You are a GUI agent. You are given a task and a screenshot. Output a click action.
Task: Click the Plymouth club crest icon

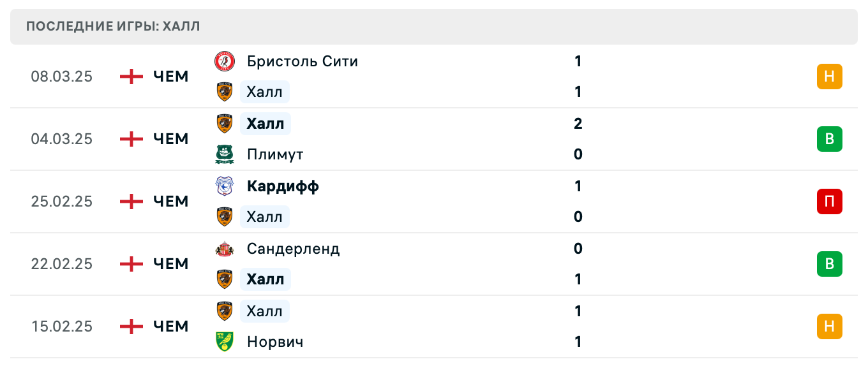(224, 154)
